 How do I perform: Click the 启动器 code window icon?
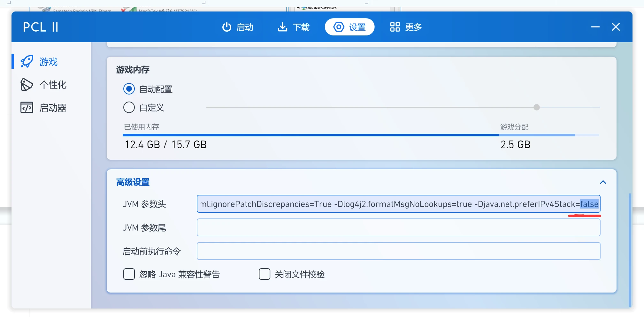(x=27, y=108)
